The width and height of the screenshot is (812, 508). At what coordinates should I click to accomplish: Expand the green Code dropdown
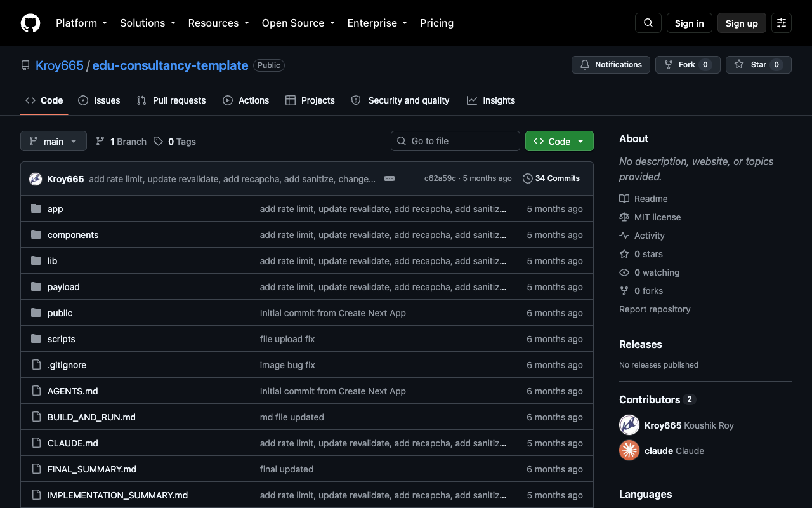click(560, 141)
